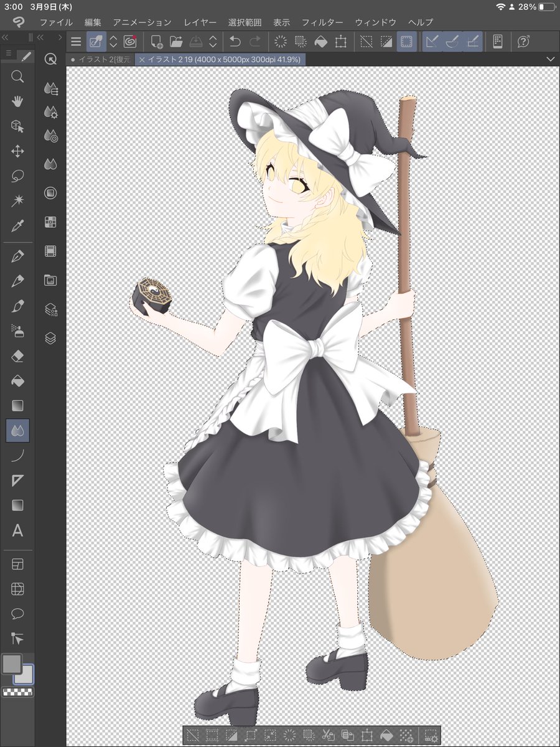Open the レイヤー menu
The height and width of the screenshot is (747, 560).
(x=200, y=22)
